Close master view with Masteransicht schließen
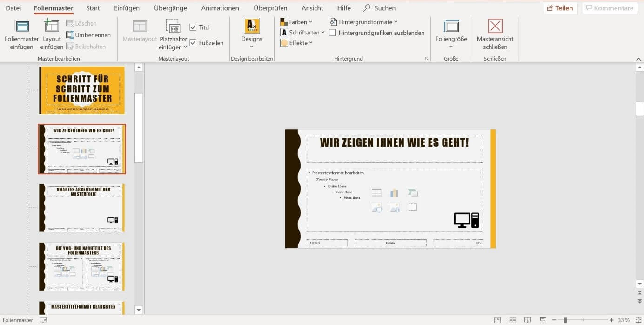This screenshot has width=644, height=325. coord(495,34)
